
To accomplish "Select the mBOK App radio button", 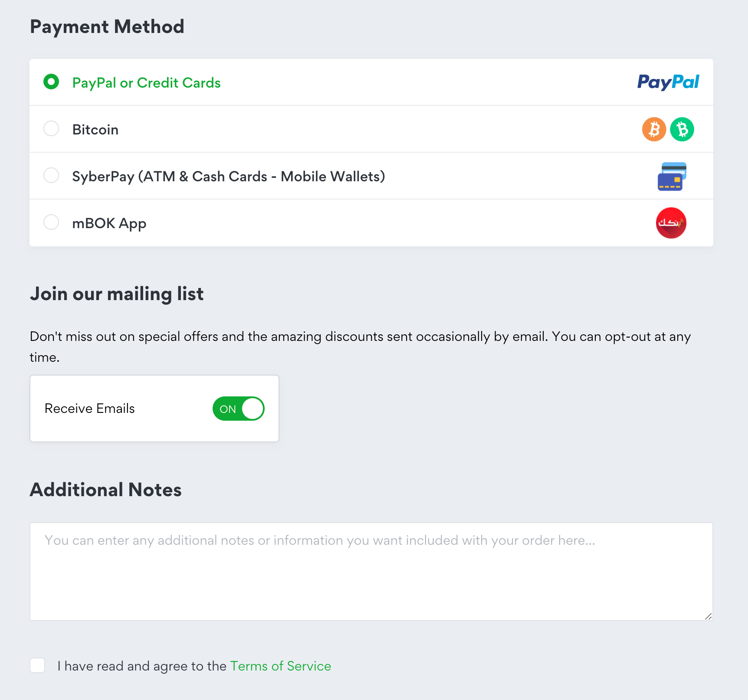I will pyautogui.click(x=51, y=222).
